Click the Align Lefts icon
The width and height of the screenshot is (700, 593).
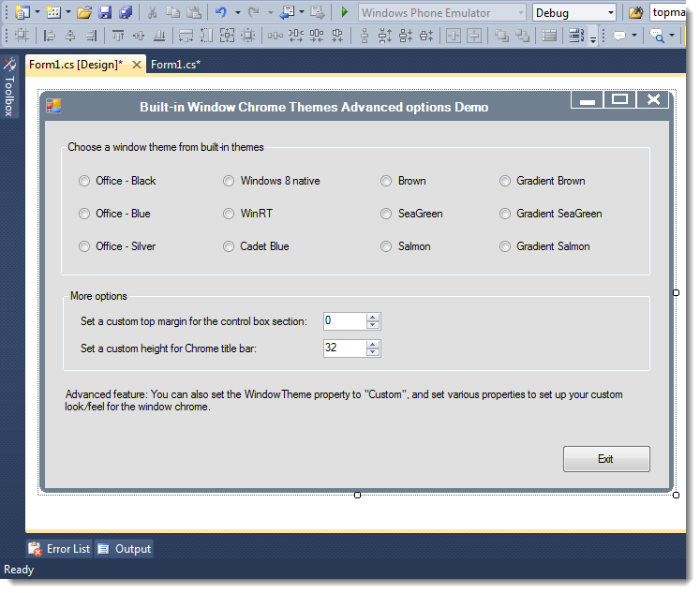[x=49, y=35]
